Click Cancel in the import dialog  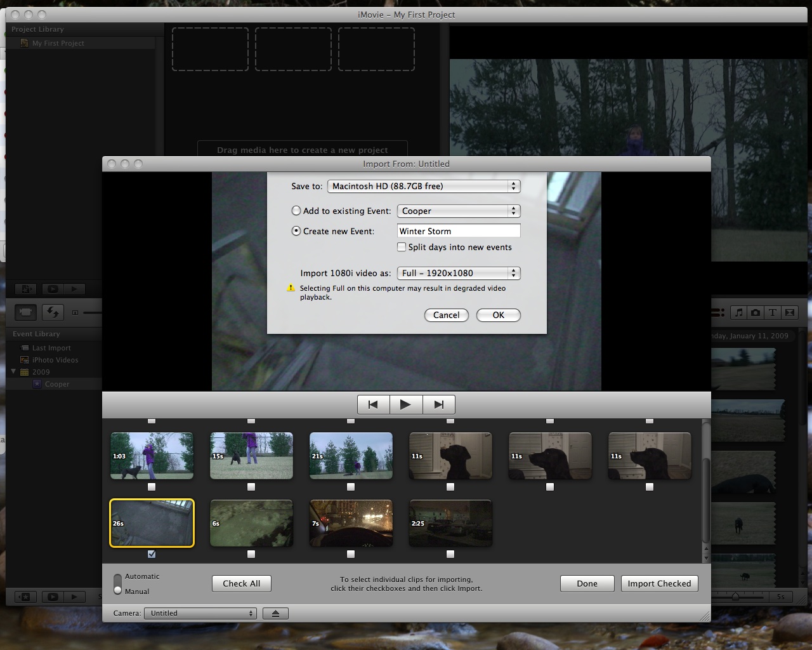pyautogui.click(x=447, y=315)
